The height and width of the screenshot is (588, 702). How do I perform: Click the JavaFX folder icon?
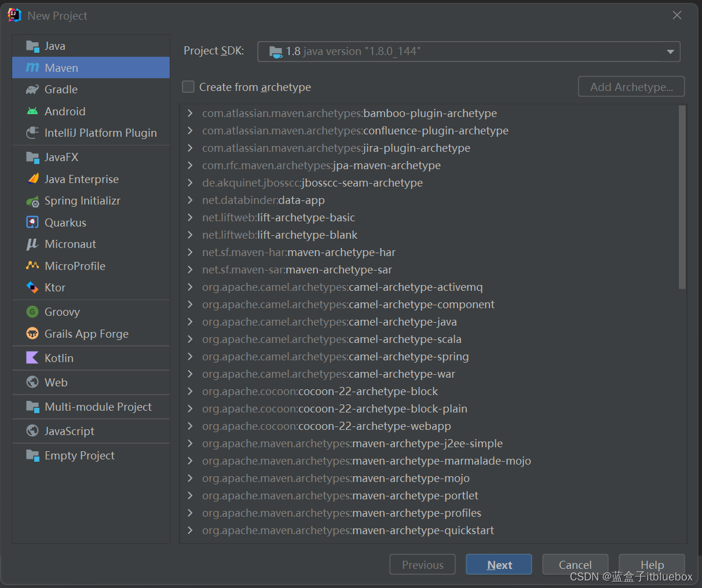tap(32, 157)
